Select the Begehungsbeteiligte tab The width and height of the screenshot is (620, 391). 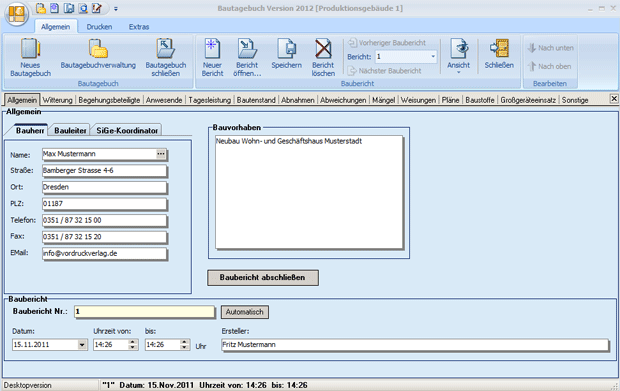[x=109, y=100]
